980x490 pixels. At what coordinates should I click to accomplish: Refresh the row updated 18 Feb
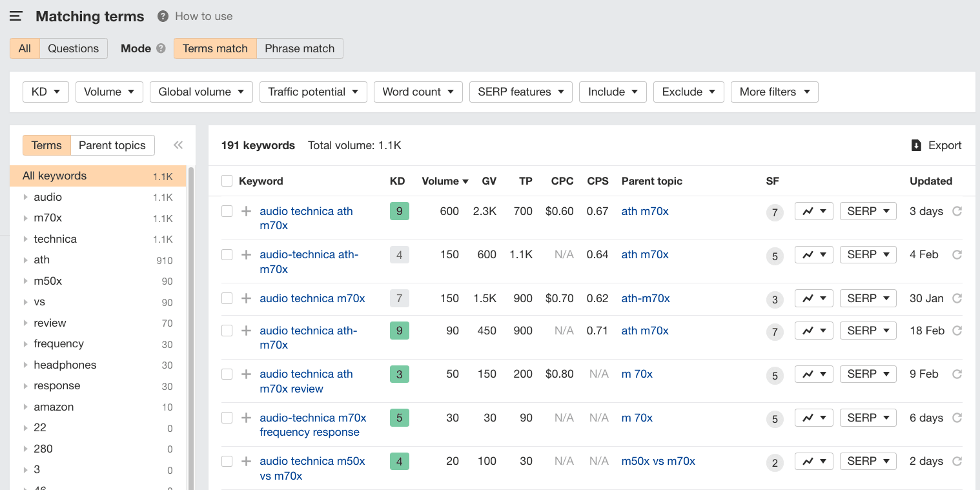point(957,331)
